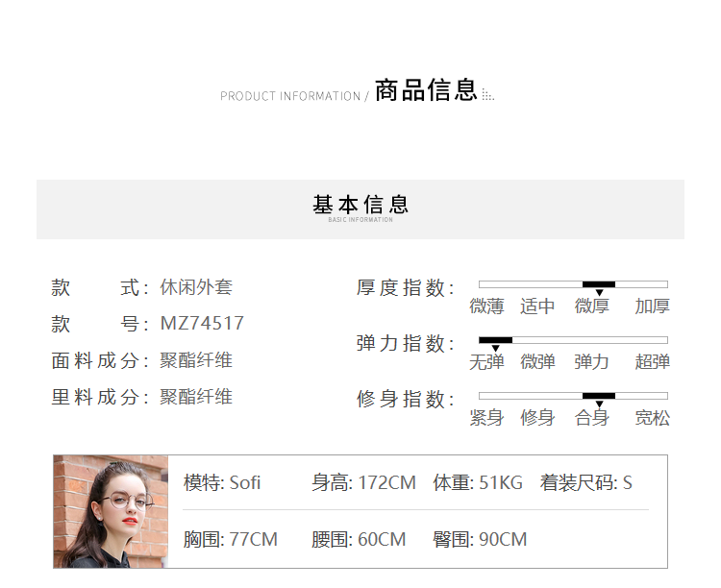Select 宽松 on the fit scale
The image size is (721, 588).
(652, 418)
